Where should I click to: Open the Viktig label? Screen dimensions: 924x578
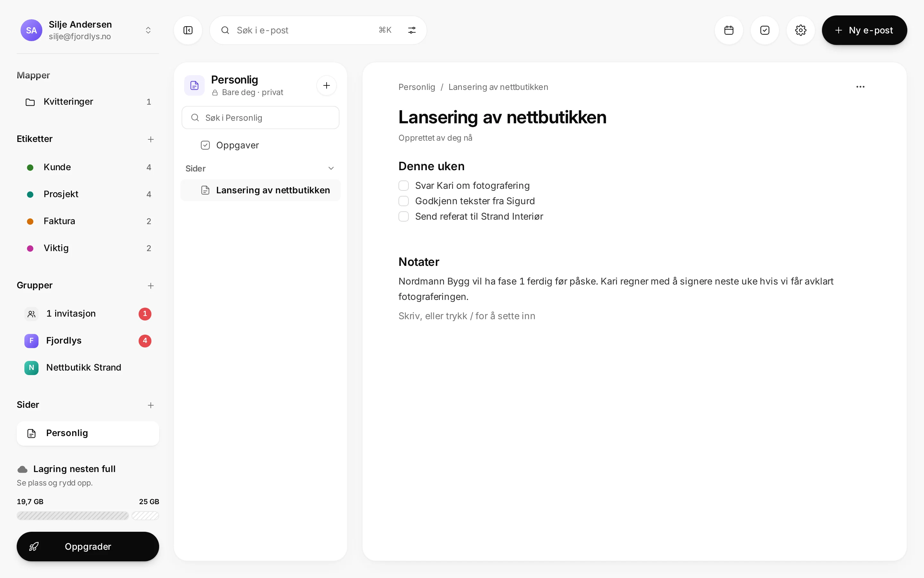point(88,248)
